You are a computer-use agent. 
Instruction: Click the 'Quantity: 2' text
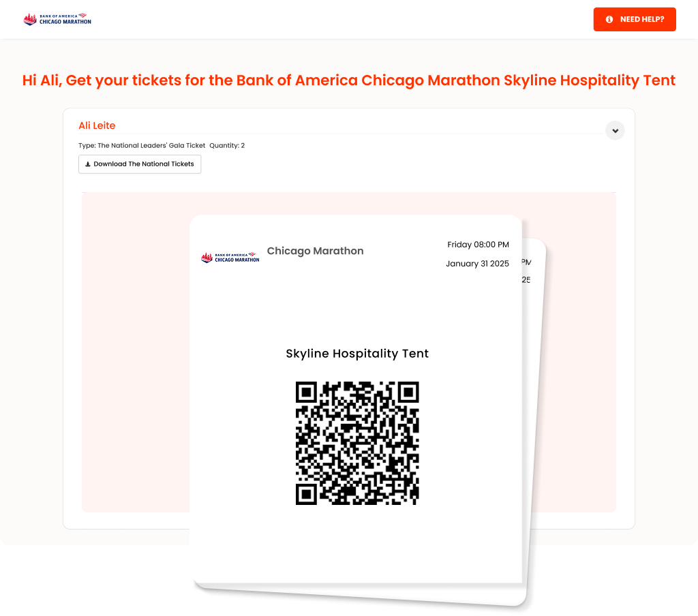(227, 146)
